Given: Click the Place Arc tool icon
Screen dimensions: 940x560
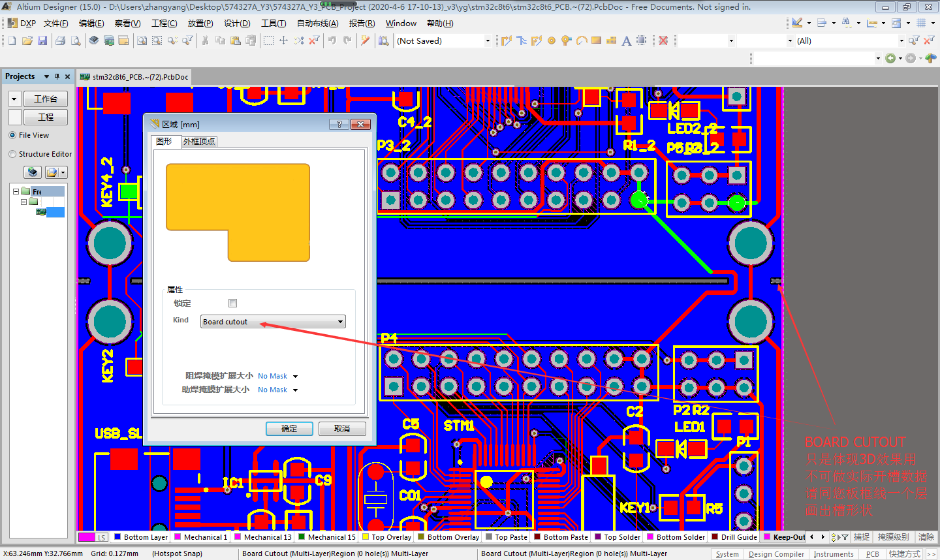Looking at the screenshot, I should click(x=582, y=40).
